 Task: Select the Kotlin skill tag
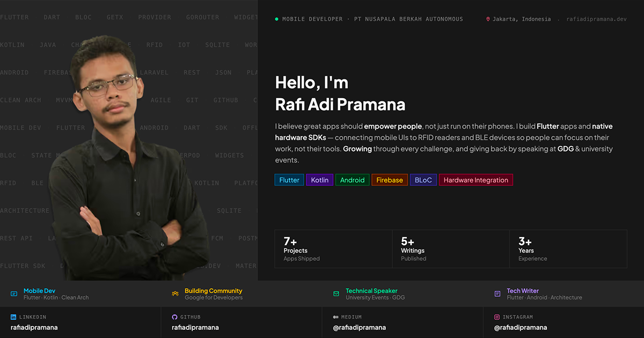(320, 180)
